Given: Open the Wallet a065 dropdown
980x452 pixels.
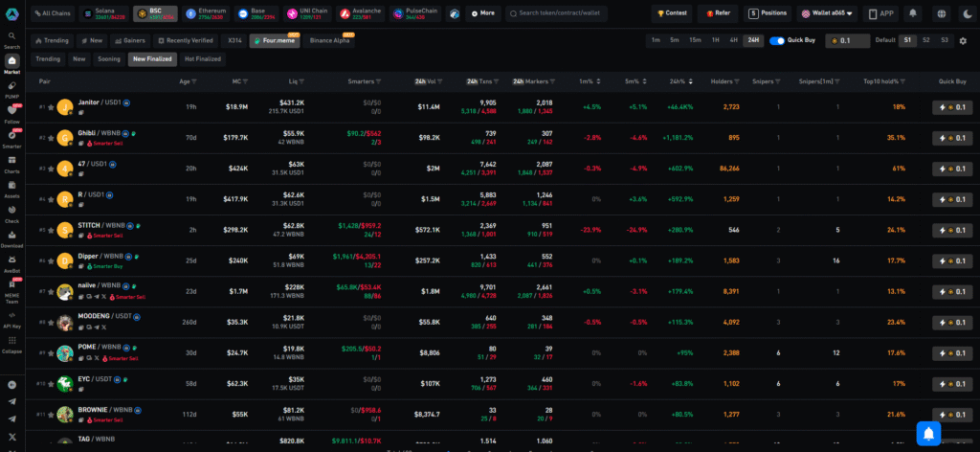Looking at the screenshot, I should tap(828, 13).
